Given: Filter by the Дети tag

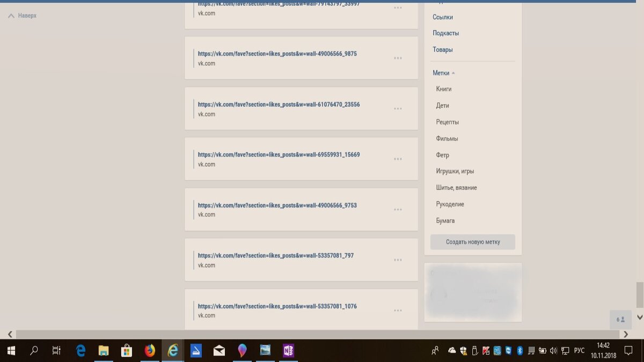Looking at the screenshot, I should [x=443, y=106].
